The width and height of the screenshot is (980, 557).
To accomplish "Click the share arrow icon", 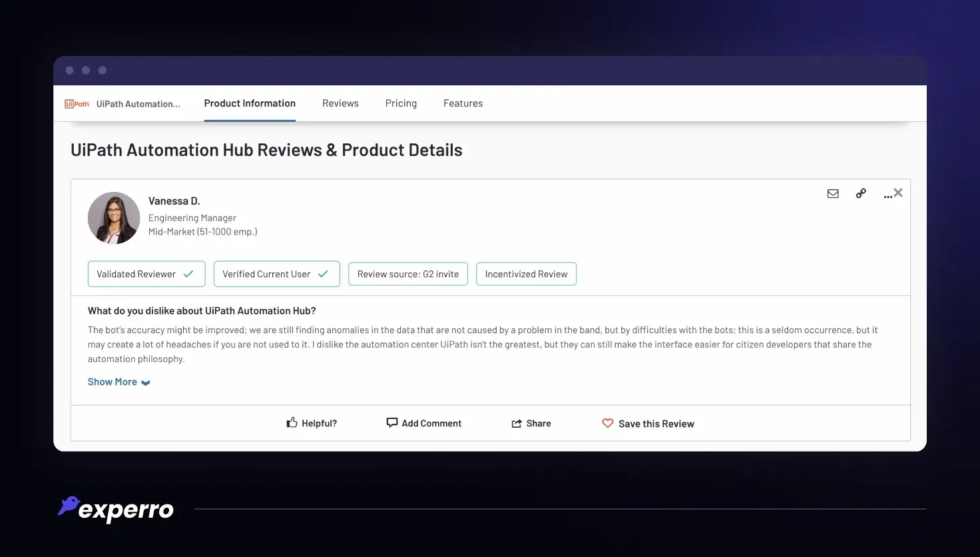I will pyautogui.click(x=517, y=424).
